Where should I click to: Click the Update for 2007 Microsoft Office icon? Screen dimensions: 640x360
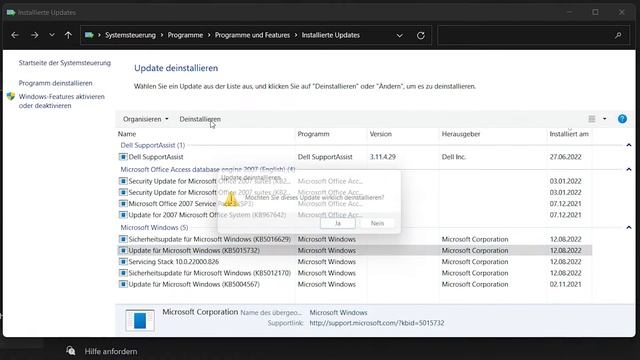pos(123,215)
